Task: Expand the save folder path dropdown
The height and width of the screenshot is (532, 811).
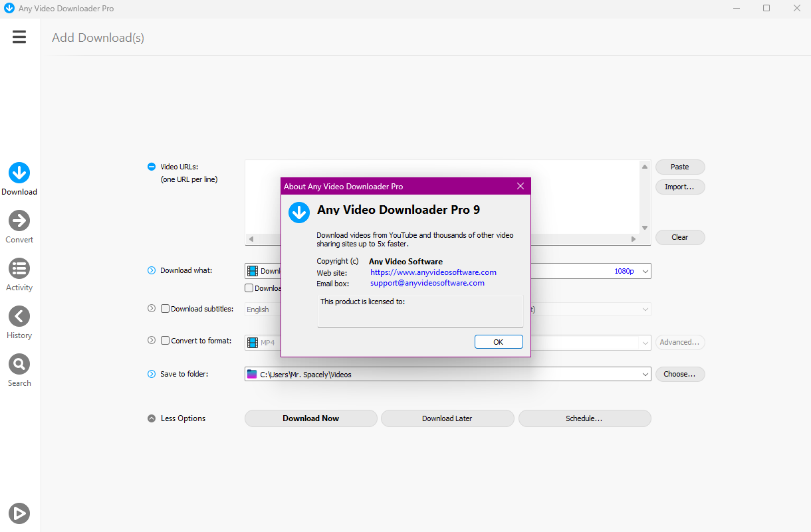Action: pyautogui.click(x=645, y=375)
